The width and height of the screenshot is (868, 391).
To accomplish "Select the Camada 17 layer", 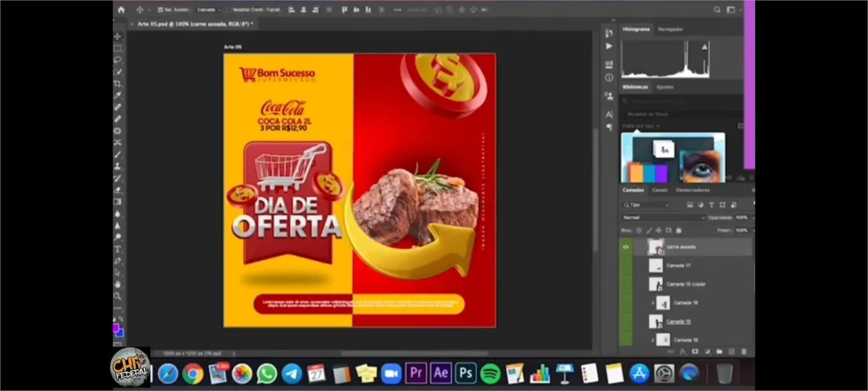I will 693,266.
